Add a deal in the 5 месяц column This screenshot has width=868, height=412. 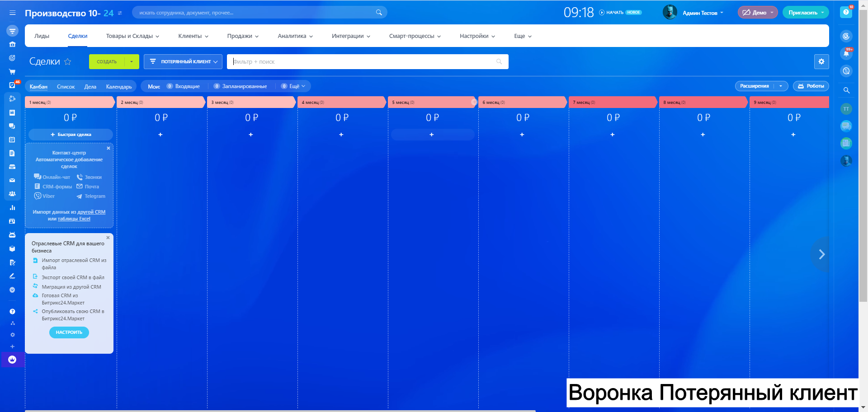[x=432, y=135]
